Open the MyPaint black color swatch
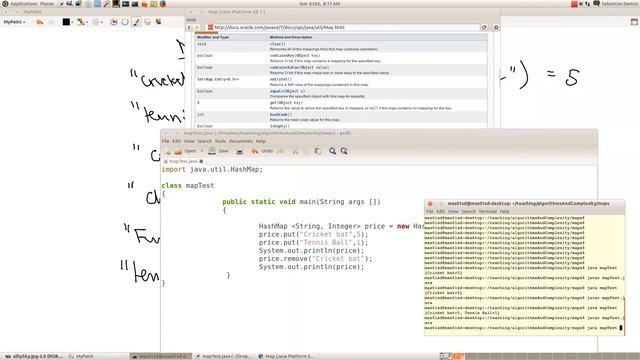The height and width of the screenshot is (360, 640). pyautogui.click(x=66, y=22)
